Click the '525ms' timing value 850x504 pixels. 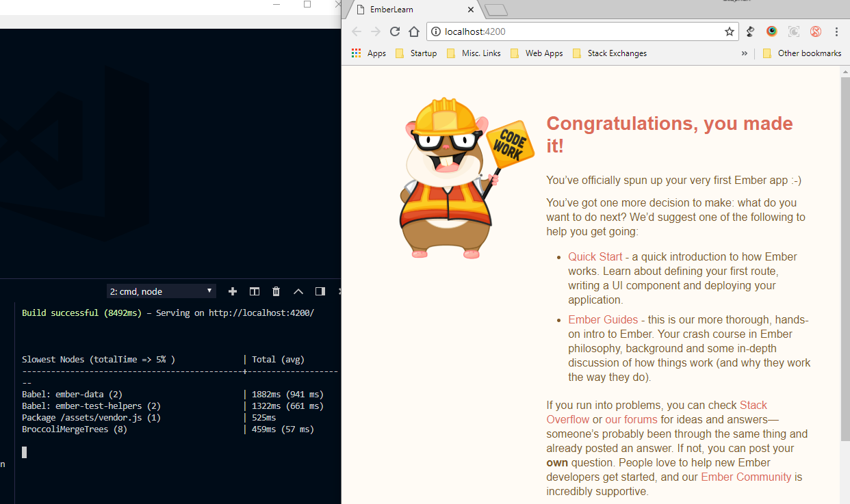click(264, 418)
